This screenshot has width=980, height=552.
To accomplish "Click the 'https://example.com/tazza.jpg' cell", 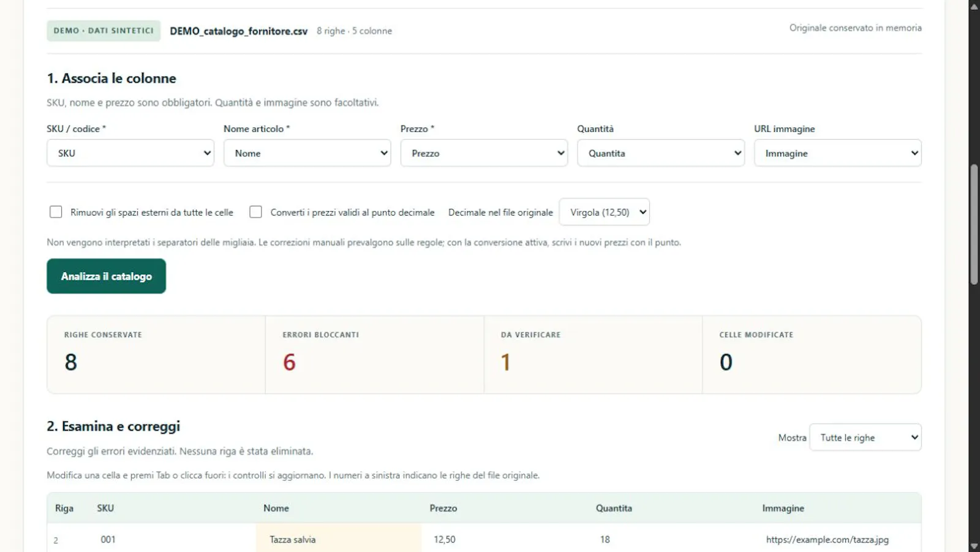I will pos(838,539).
